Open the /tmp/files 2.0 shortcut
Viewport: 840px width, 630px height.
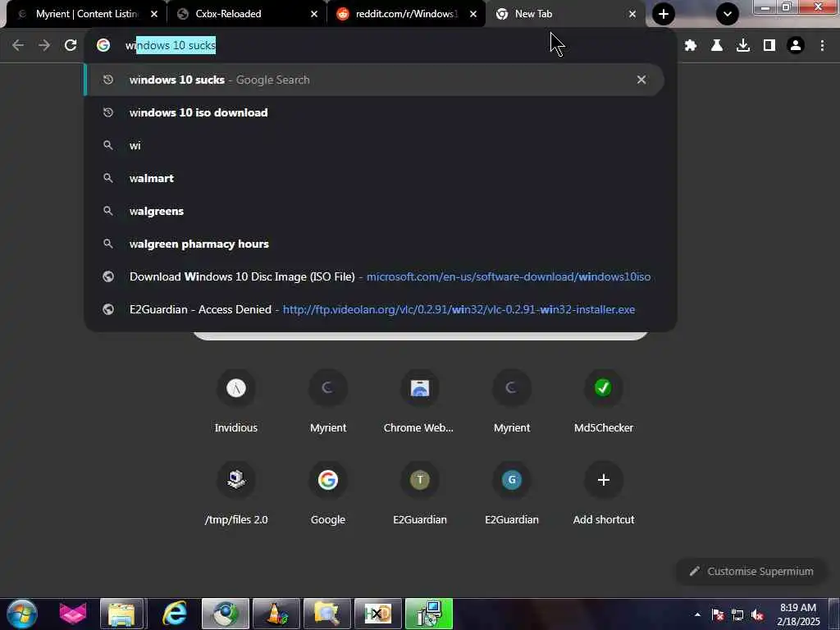[x=235, y=493]
